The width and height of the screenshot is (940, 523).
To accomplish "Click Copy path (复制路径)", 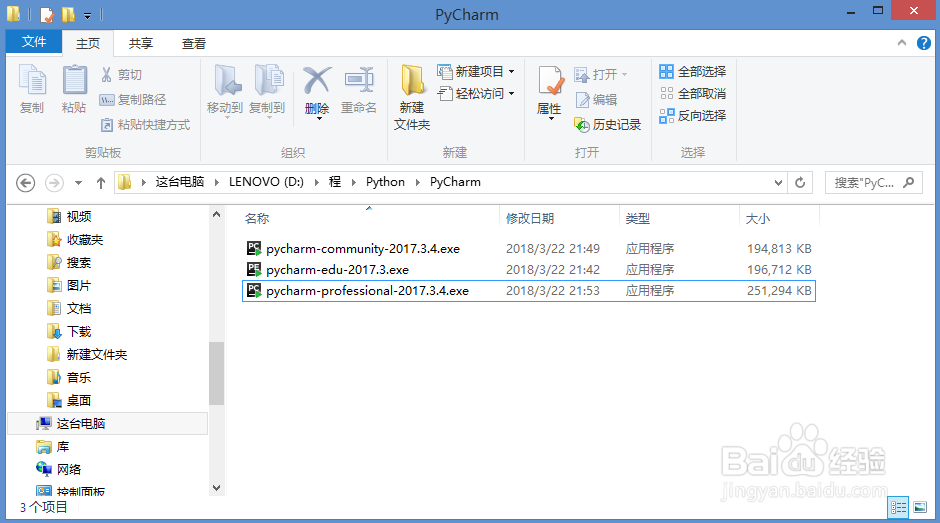I will point(132,100).
